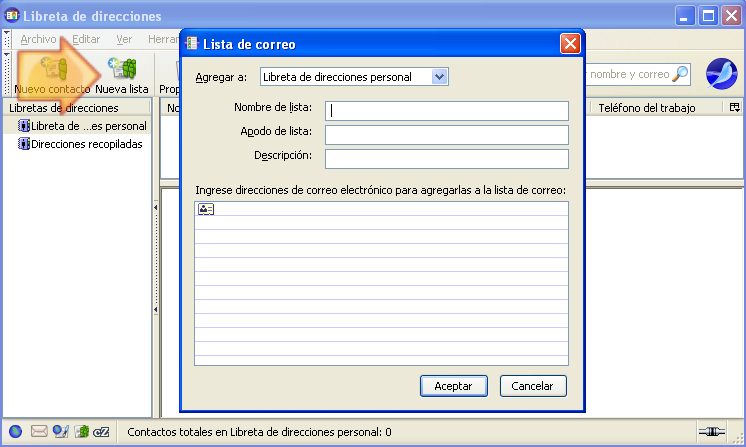Click icon beside Direcciones recopiladas
746x447 pixels.
(24, 144)
